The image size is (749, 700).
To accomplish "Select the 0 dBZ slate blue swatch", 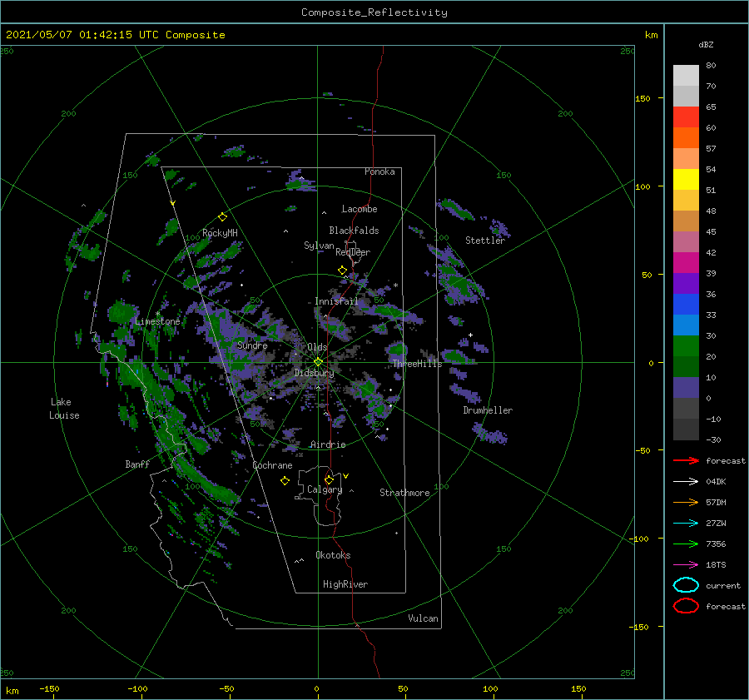I will 686,388.
